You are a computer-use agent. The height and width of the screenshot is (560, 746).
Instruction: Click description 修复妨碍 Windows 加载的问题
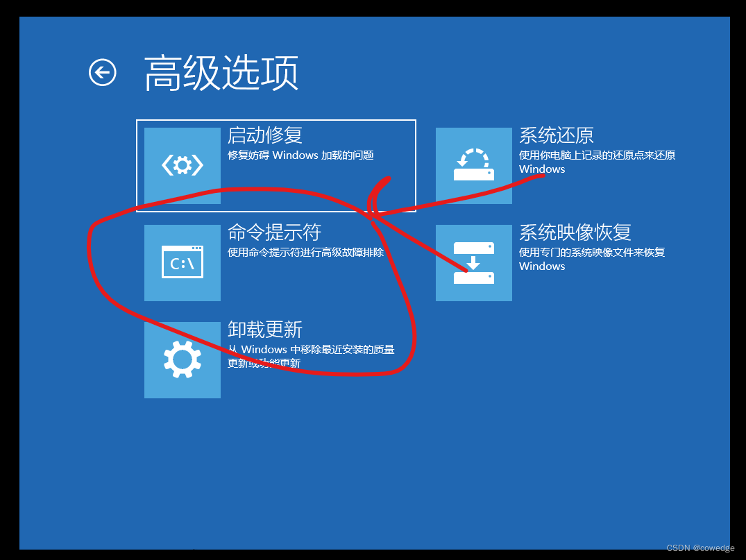tap(300, 155)
